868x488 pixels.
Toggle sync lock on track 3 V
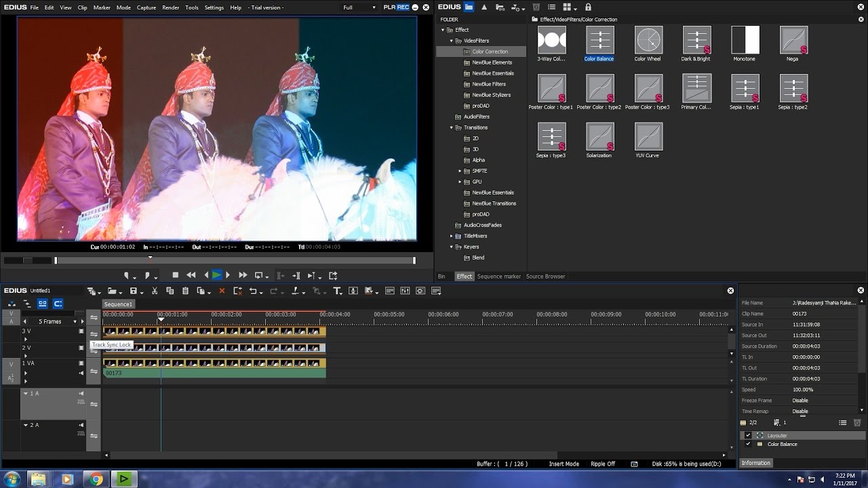coord(94,333)
